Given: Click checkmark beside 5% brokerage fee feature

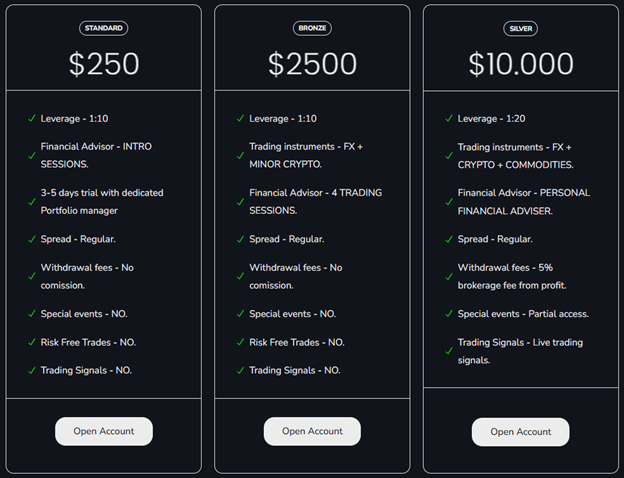Looking at the screenshot, I should (x=449, y=276).
